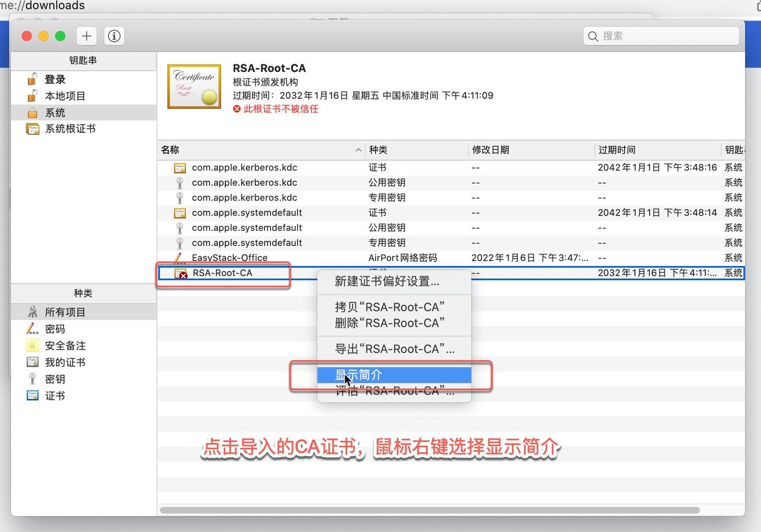Screen dimensions: 761x532
Task: Click 导出"RSA-Root-CA" menu entry
Action: (x=394, y=349)
